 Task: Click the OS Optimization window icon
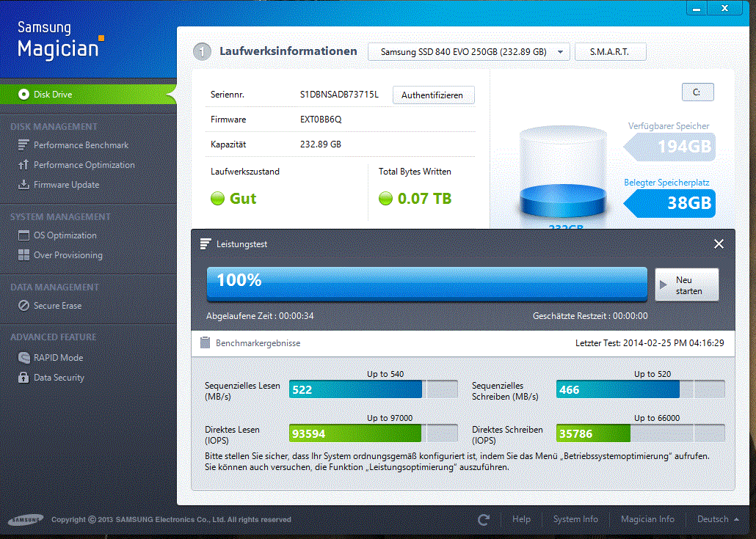23,235
